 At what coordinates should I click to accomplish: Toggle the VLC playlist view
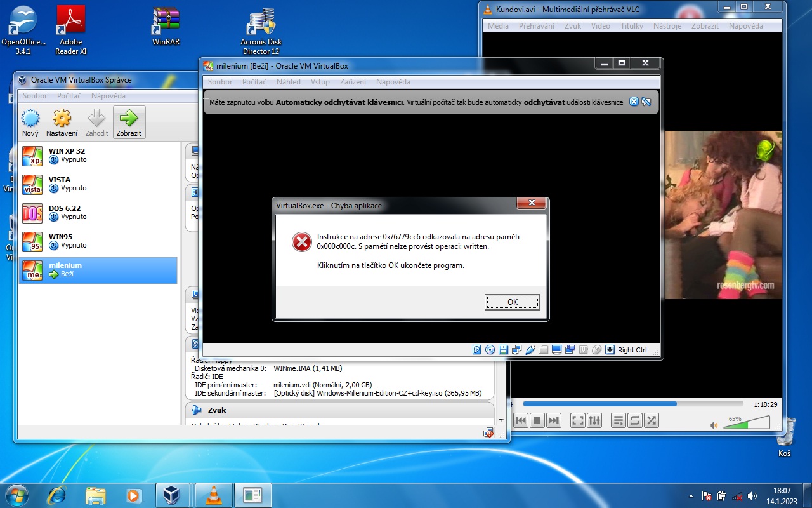pos(619,420)
